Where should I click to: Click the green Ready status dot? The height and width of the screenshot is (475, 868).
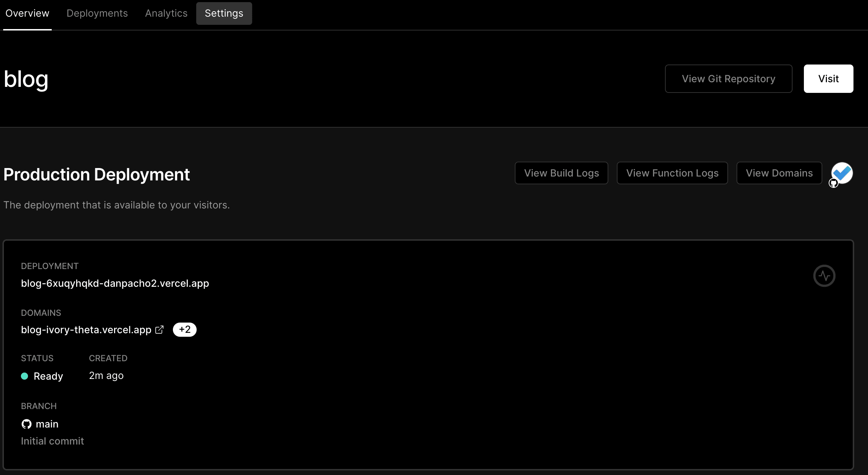tap(24, 376)
